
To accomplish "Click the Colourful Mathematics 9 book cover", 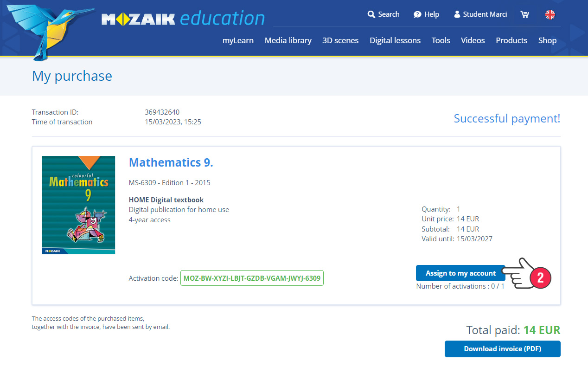I will [78, 205].
